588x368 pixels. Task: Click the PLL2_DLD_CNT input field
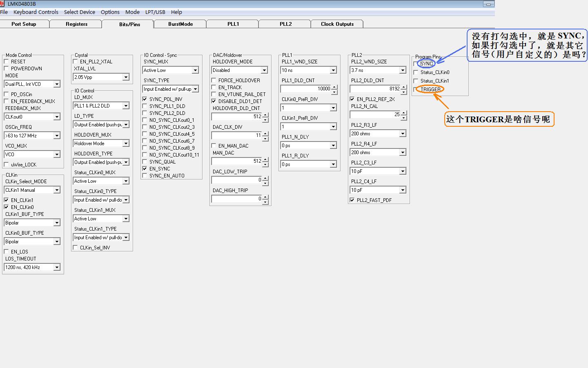click(x=375, y=89)
